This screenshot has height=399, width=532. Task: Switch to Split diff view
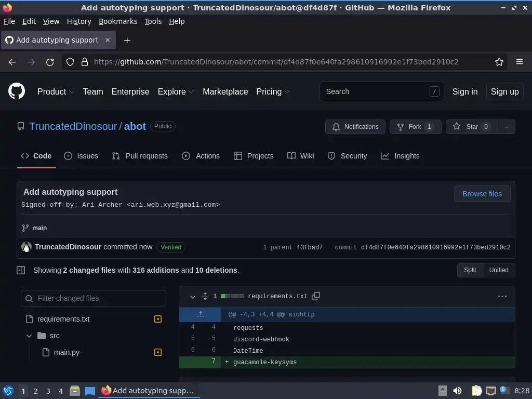click(x=470, y=270)
